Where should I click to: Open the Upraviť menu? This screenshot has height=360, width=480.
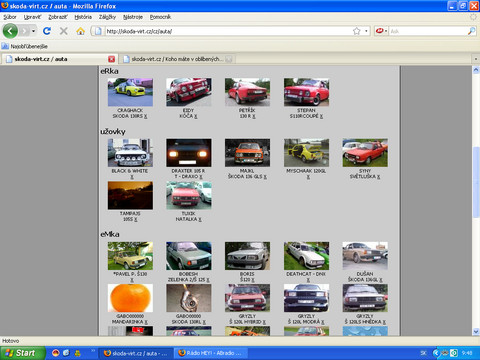[x=32, y=17]
